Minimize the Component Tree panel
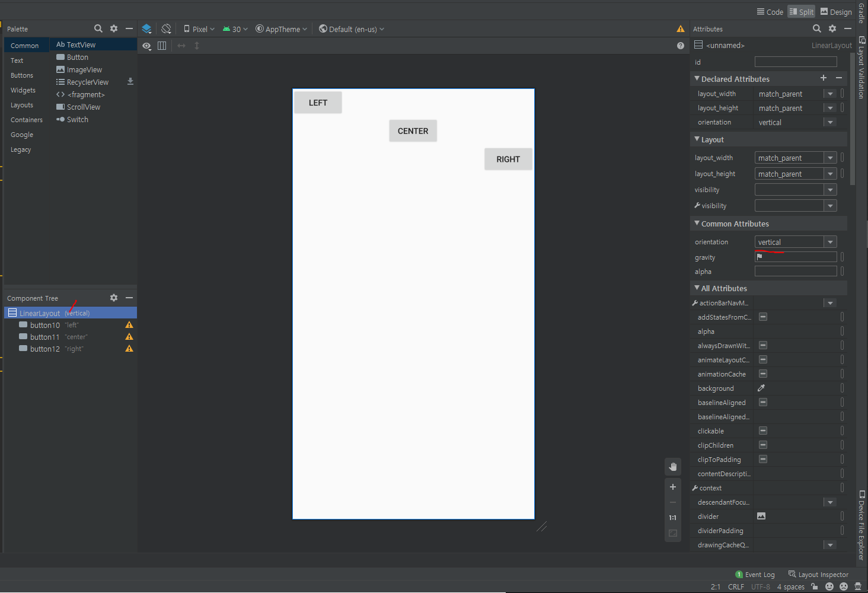Viewport: 868px width, 593px height. point(129,298)
